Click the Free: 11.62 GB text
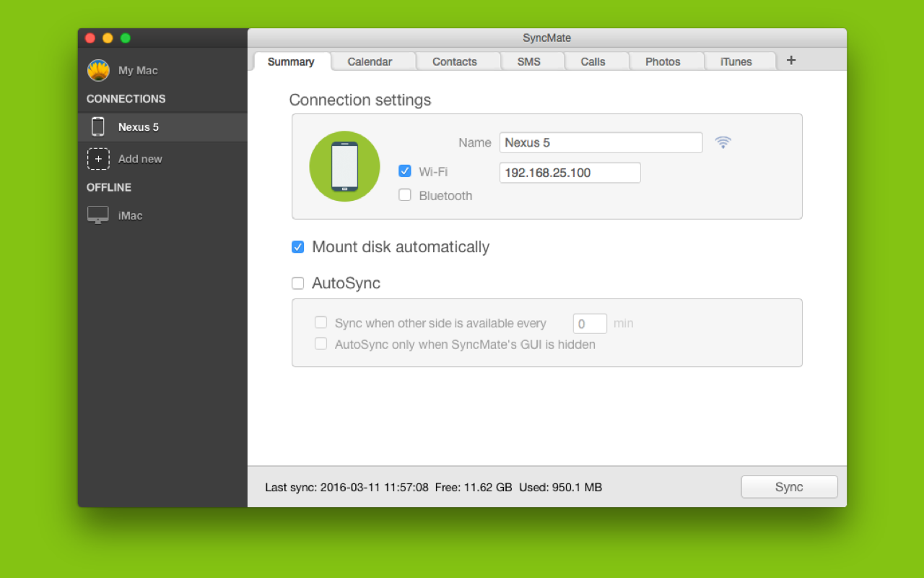 [474, 487]
